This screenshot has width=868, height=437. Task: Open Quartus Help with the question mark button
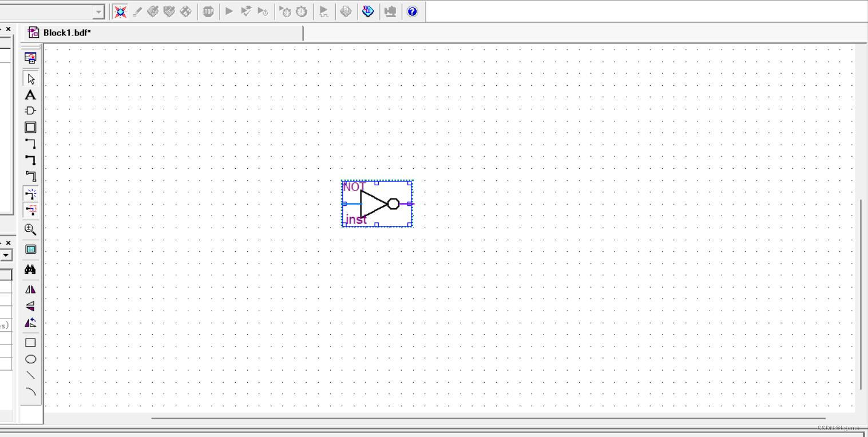412,11
